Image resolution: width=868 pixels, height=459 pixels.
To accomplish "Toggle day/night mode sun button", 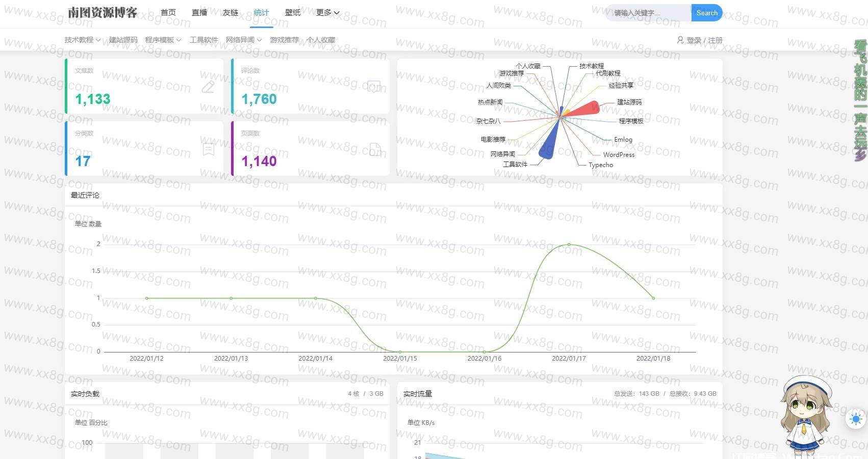I will point(855,419).
